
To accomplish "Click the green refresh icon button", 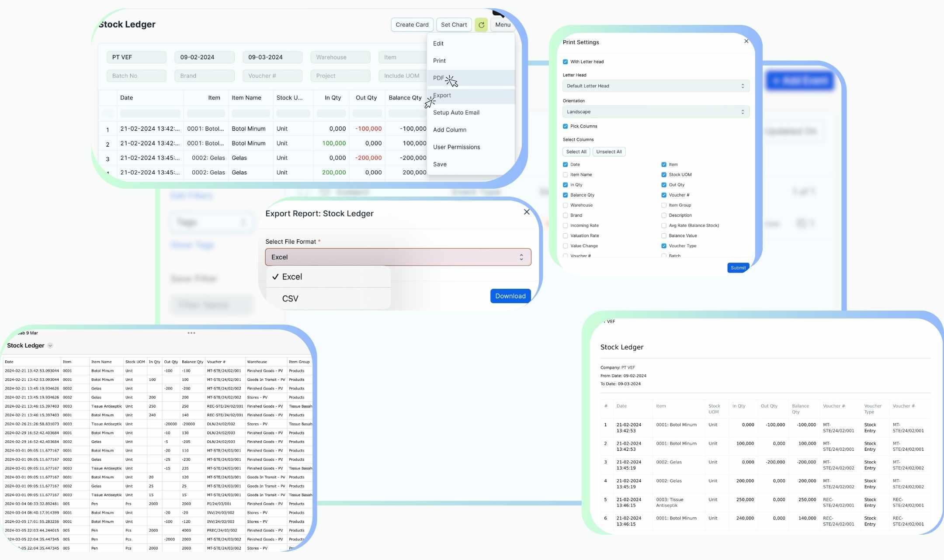I will click(481, 25).
